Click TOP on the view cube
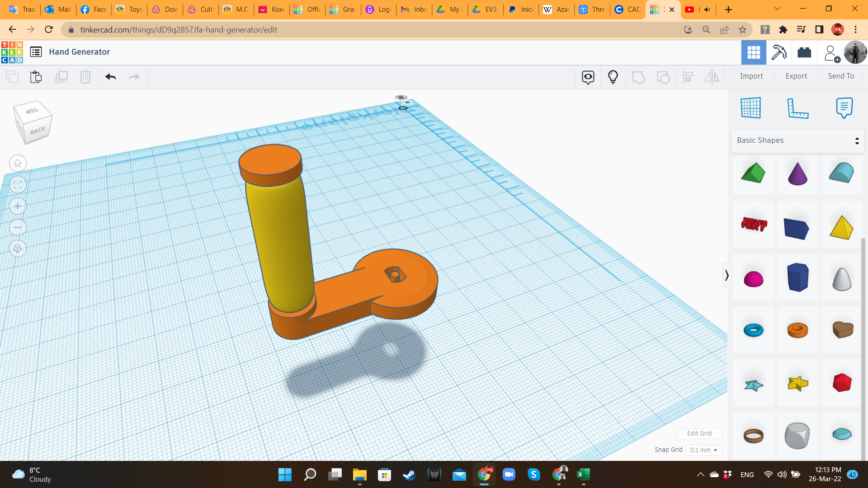The height and width of the screenshot is (488, 868). pyautogui.click(x=32, y=112)
